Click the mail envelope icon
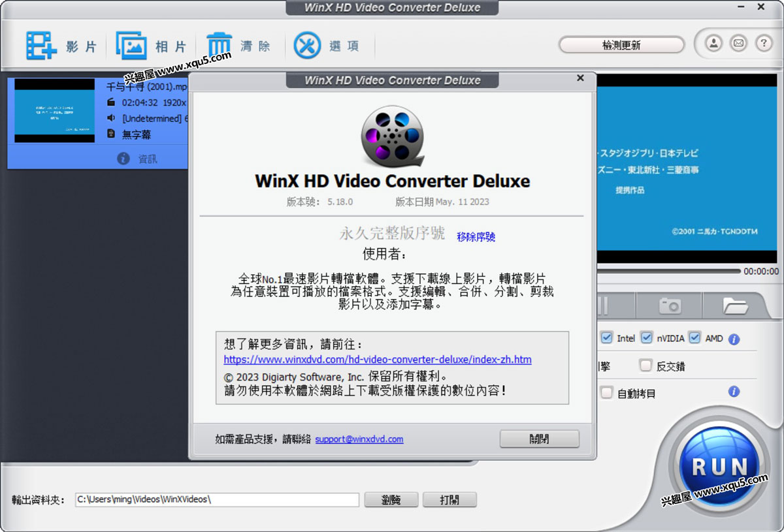This screenshot has height=532, width=784. point(738,44)
